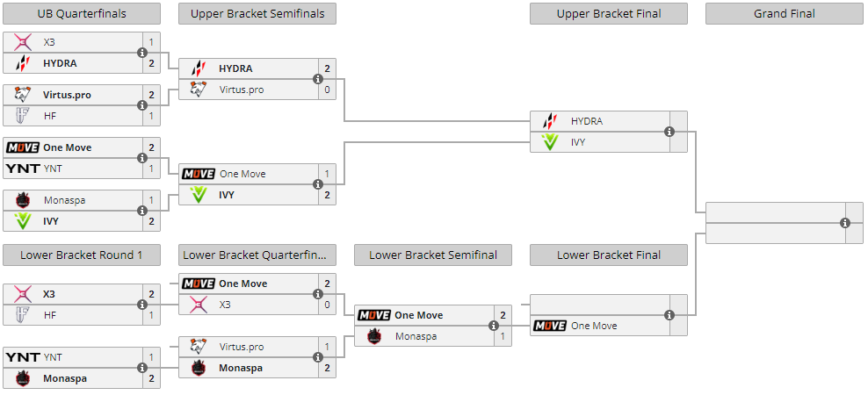Image resolution: width=868 pixels, height=395 pixels.
Task: Open info popup for HYDRA vs Virtus.pro semifinal
Action: (318, 79)
